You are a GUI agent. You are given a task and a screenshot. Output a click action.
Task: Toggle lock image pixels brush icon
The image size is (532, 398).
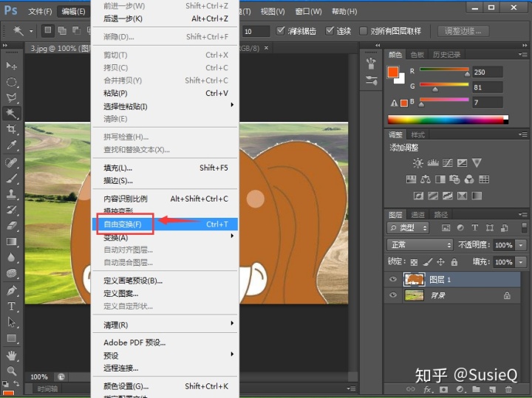tap(428, 261)
